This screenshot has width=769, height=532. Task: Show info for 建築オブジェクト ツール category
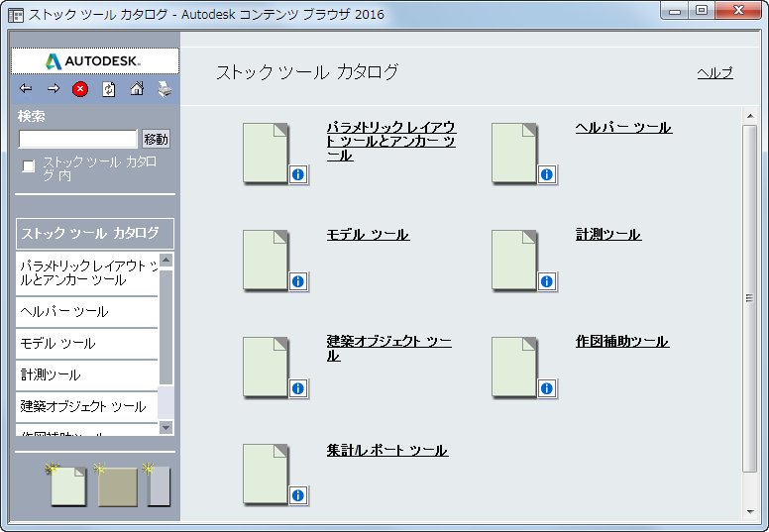pyautogui.click(x=298, y=388)
